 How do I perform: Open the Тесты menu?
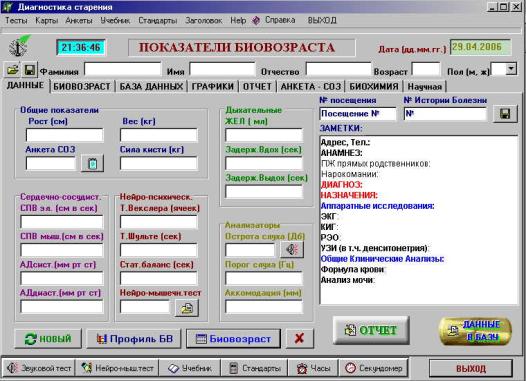[x=16, y=20]
